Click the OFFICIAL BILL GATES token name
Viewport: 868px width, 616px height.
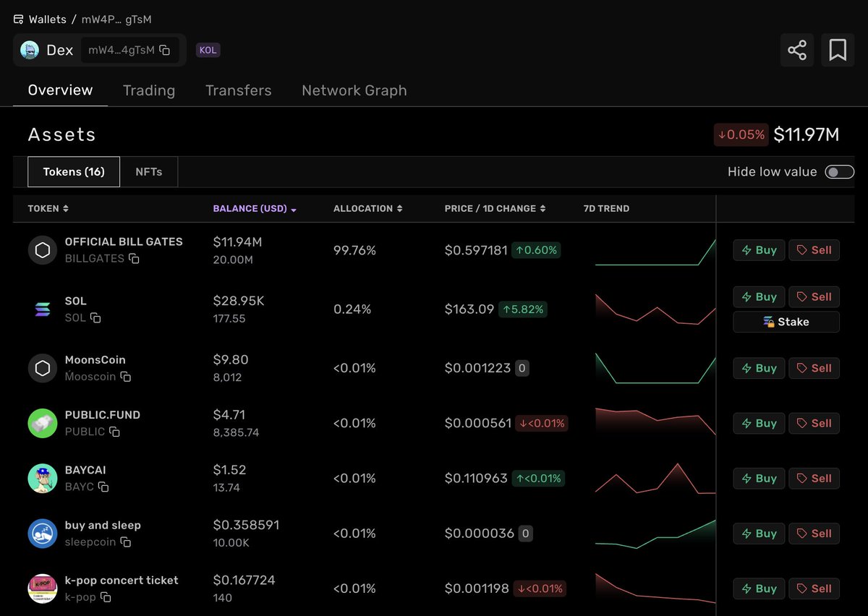(x=124, y=241)
